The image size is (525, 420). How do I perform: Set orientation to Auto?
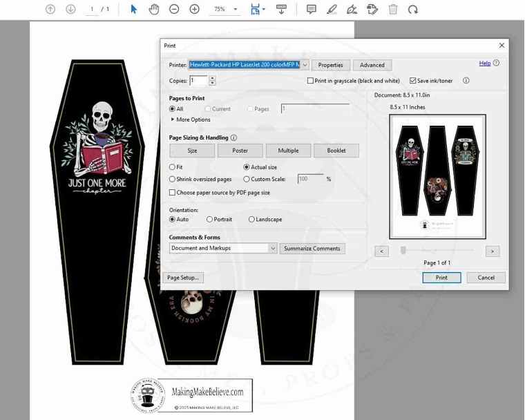click(172, 220)
